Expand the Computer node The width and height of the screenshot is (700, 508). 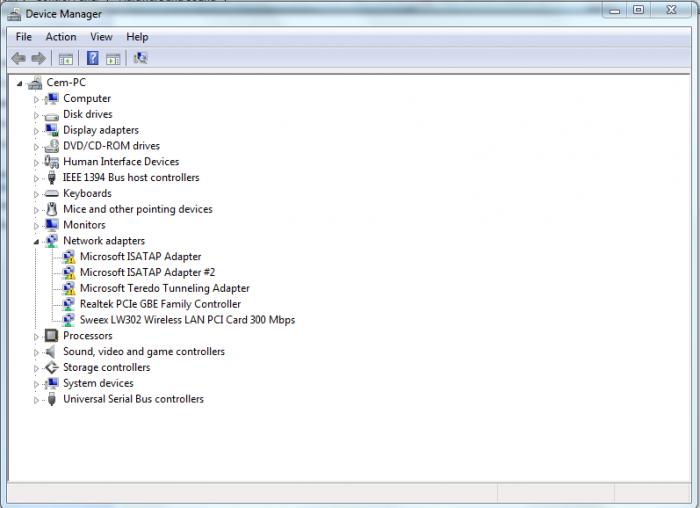pyautogui.click(x=36, y=100)
